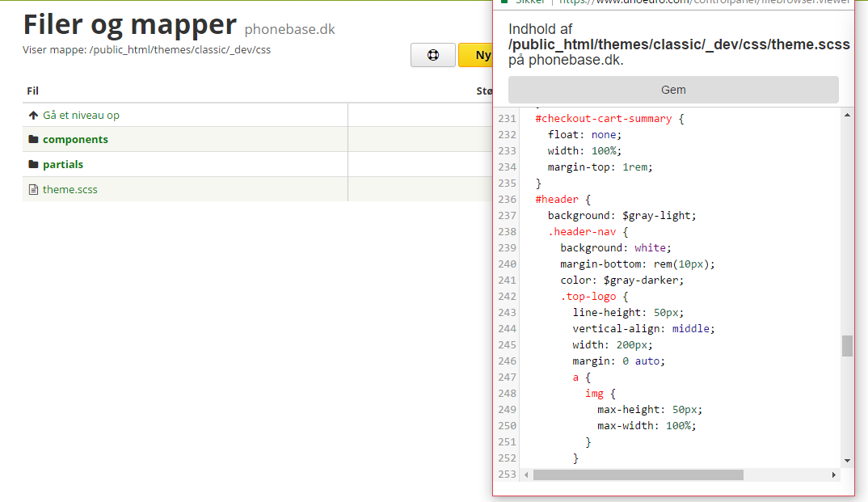The width and height of the screenshot is (868, 502).
Task: Click the editor's scroll up arrow
Action: click(x=847, y=115)
